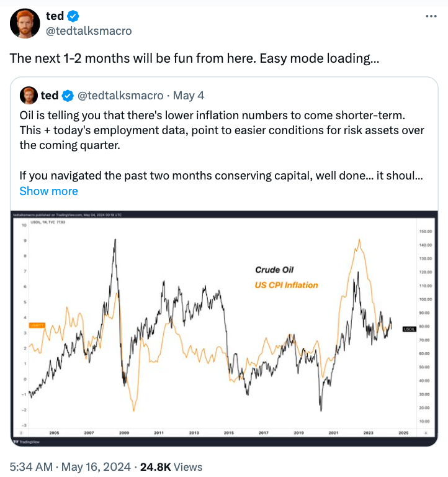Open ted's large profile avatar
Image resolution: width=448 pixels, height=477 pixels.
[25, 24]
